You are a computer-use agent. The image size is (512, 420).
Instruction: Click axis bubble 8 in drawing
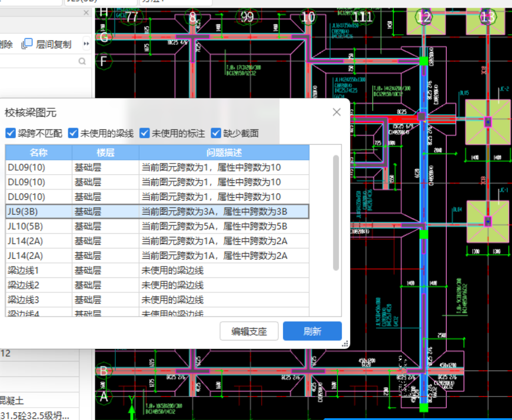pos(192,17)
